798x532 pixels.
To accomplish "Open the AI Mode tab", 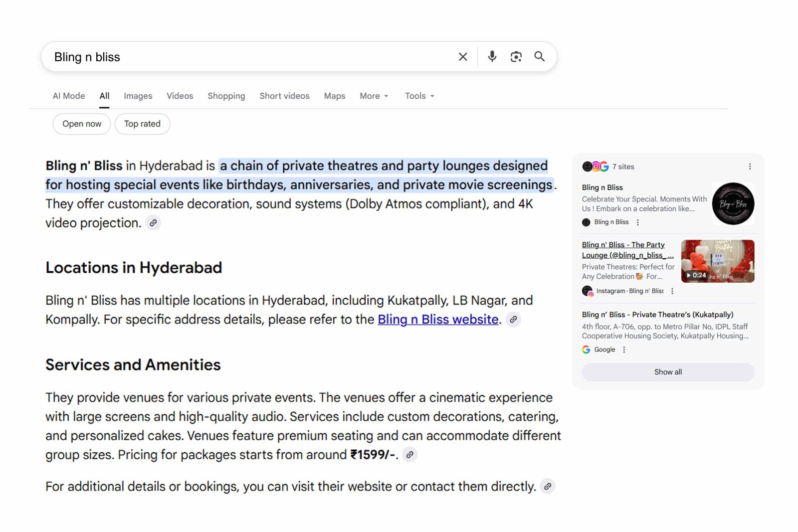I will [x=68, y=96].
